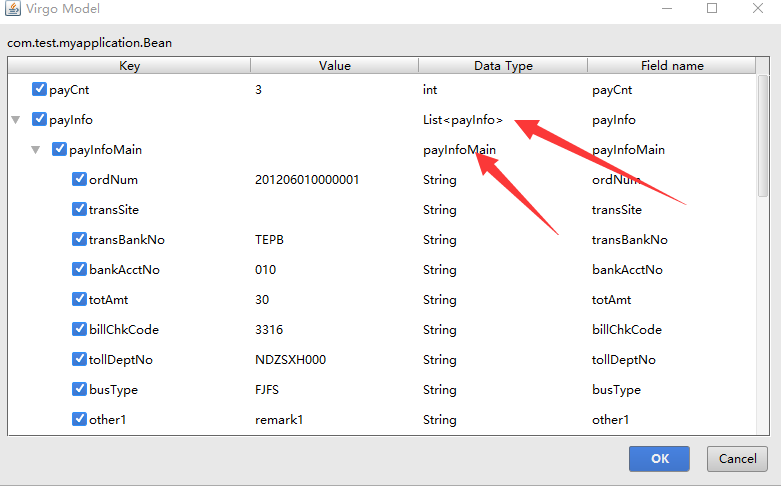The width and height of the screenshot is (781, 486).
Task: Edit the ordNum value 201206010000001
Action: pos(307,180)
